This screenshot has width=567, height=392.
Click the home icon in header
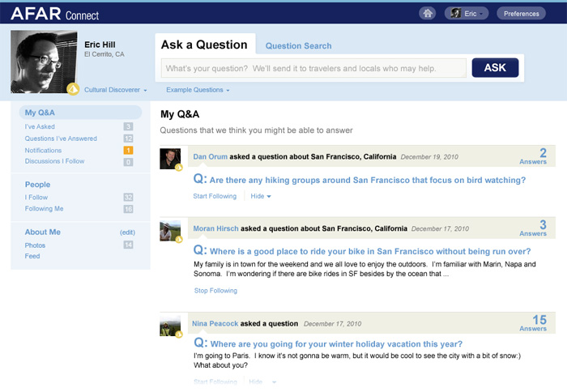click(427, 13)
